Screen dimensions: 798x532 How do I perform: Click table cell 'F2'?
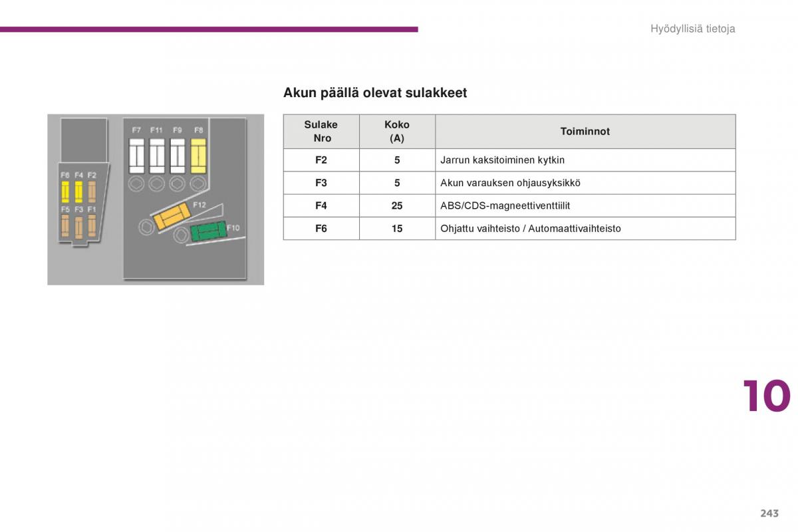(321, 160)
